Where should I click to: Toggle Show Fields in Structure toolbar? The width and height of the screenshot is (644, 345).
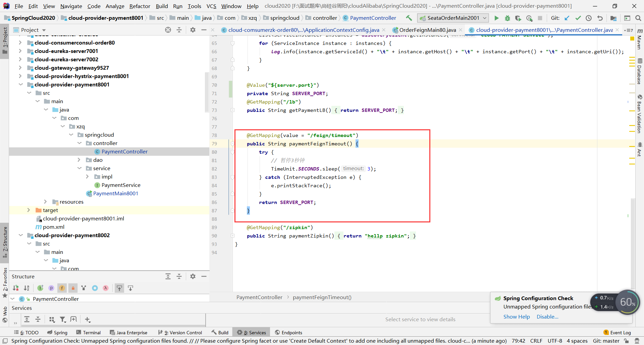click(x=62, y=288)
